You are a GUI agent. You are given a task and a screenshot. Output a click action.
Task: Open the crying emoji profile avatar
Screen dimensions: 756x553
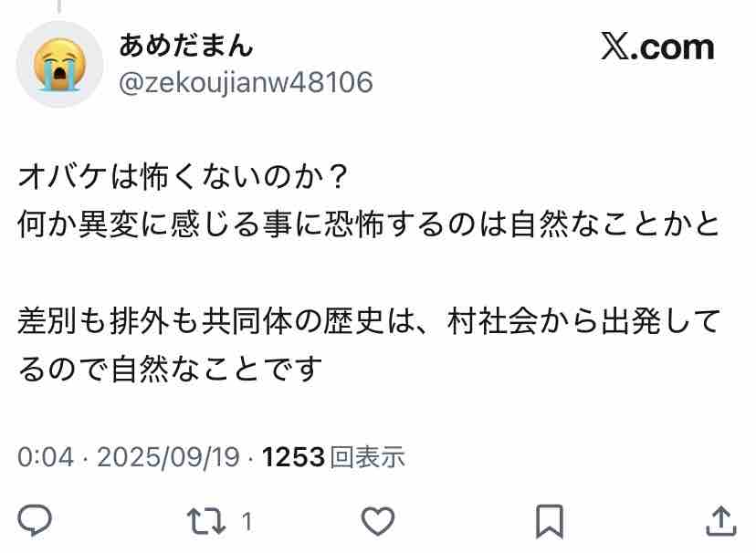(x=59, y=64)
